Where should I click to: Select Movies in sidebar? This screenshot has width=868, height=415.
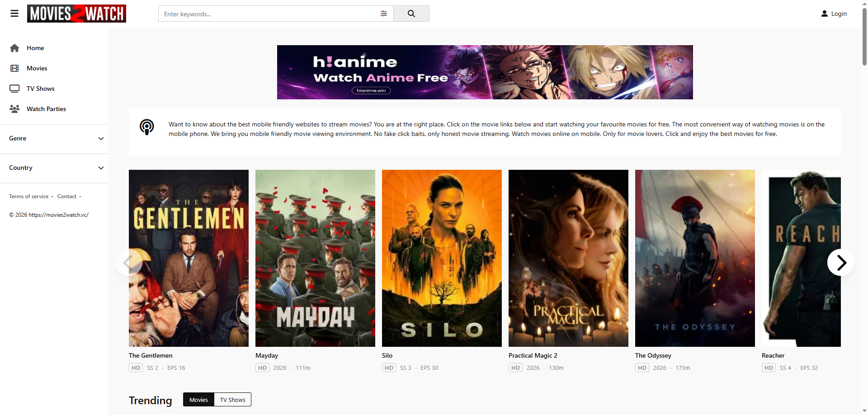click(x=37, y=68)
